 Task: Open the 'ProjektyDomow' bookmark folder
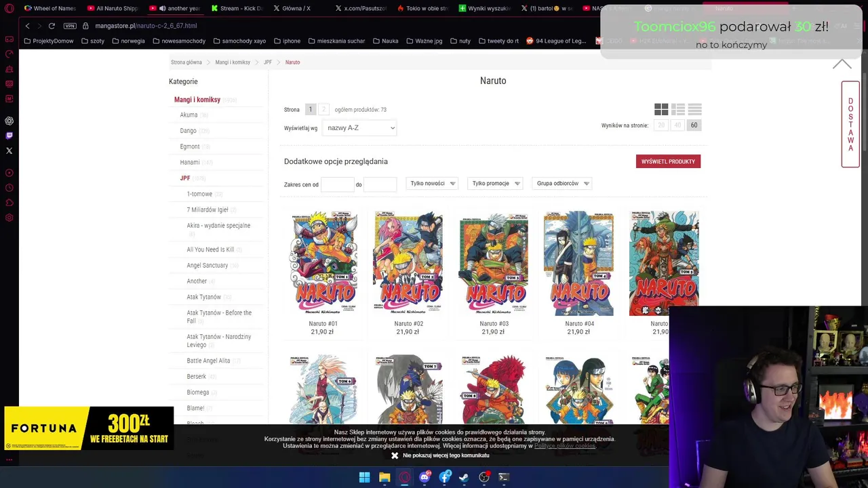(x=48, y=41)
